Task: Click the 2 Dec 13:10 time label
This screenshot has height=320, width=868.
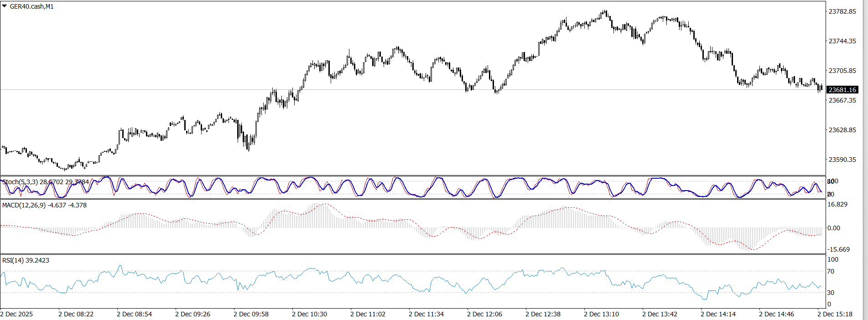Action: pos(601,314)
